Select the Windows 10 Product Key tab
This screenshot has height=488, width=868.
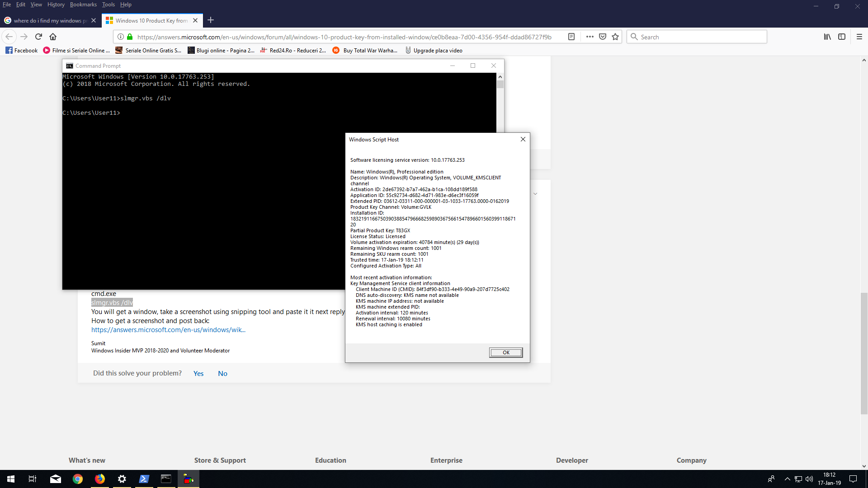click(152, 20)
